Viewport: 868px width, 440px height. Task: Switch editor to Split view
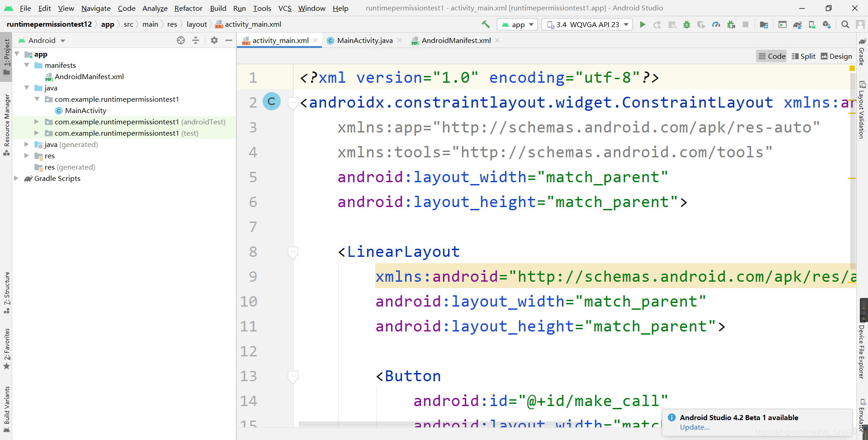803,56
